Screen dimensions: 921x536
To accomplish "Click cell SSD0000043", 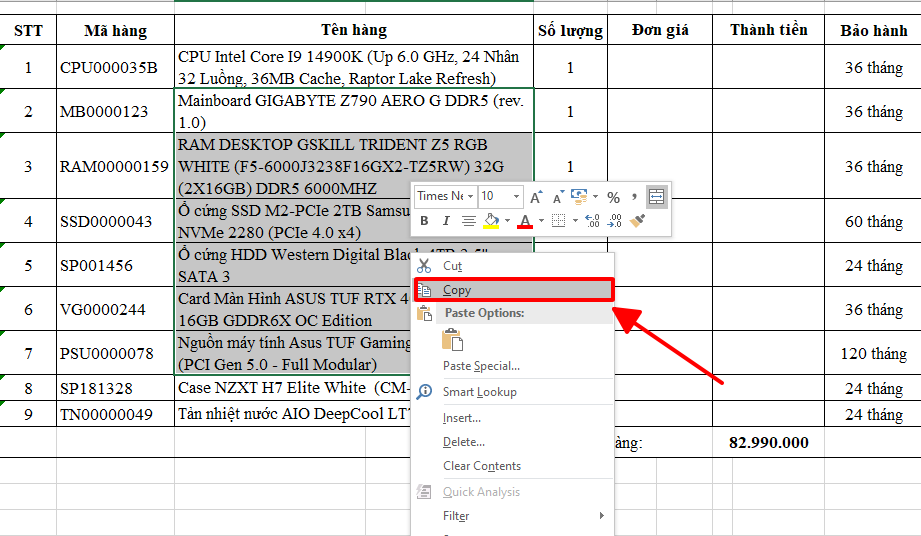I will click(x=115, y=221).
